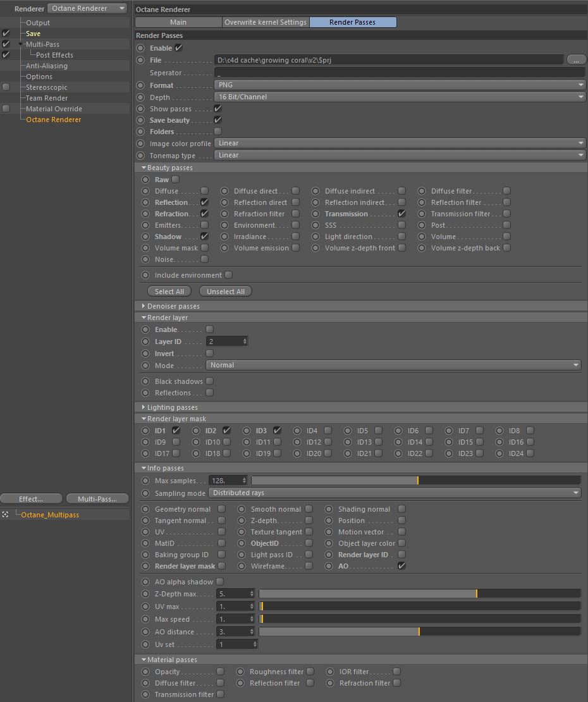
Task: Open the Renderer dropdown
Action: (x=88, y=8)
